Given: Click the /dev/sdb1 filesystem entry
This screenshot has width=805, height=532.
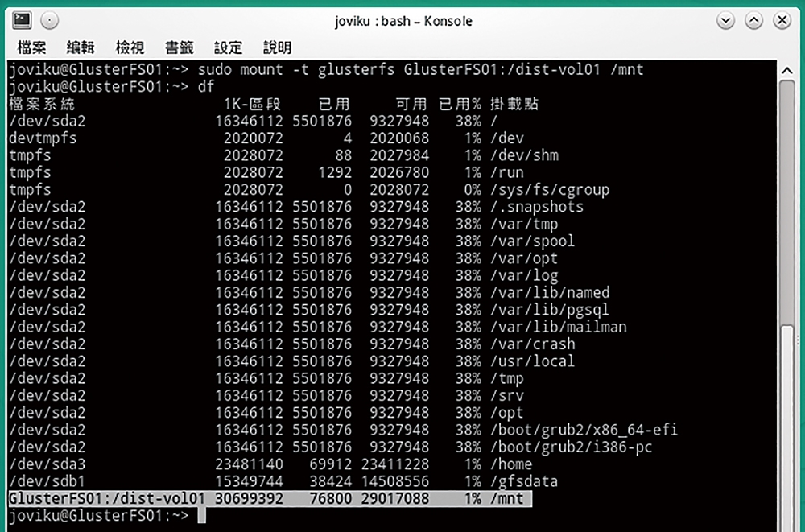Looking at the screenshot, I should coord(47,481).
